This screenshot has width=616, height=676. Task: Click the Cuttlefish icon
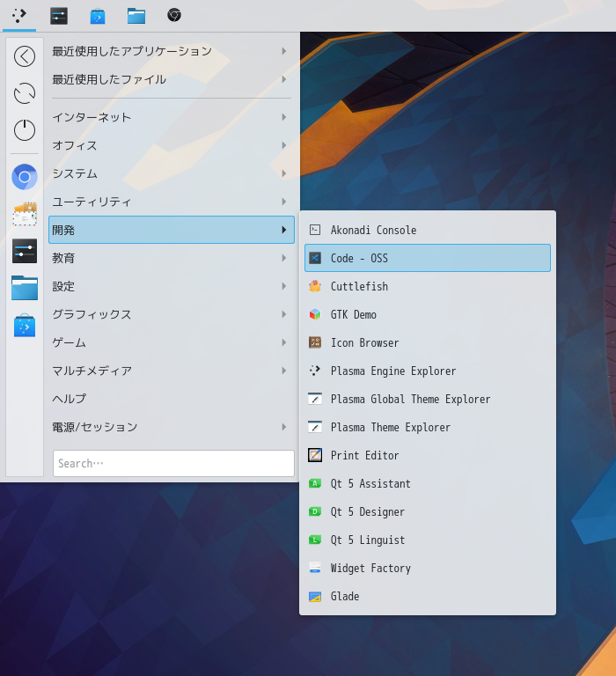click(315, 286)
